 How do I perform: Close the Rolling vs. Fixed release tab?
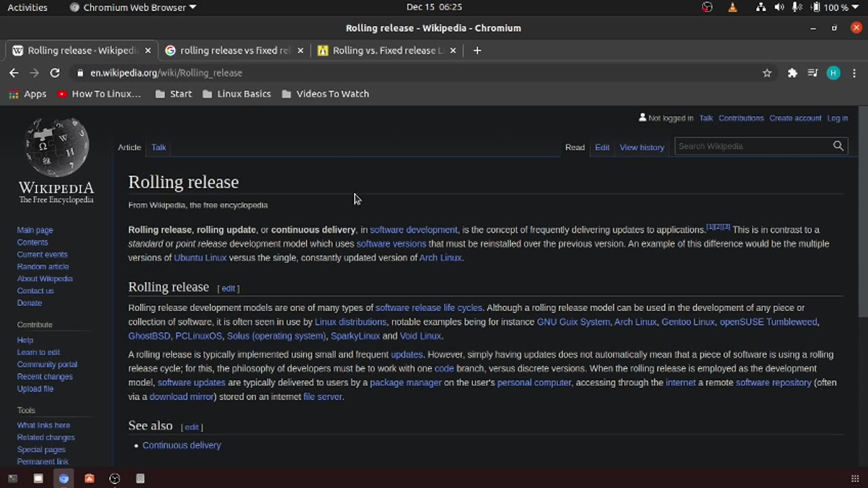(453, 50)
